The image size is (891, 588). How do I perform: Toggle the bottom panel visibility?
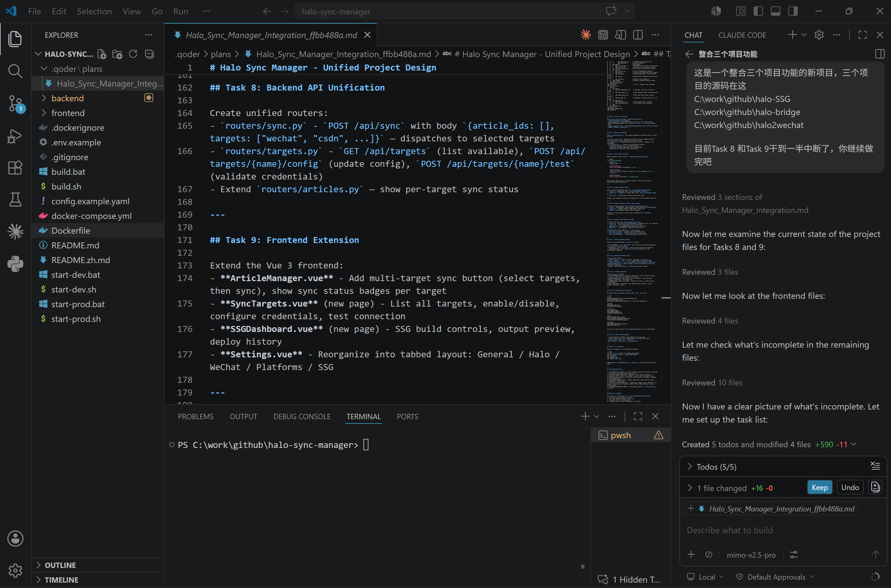click(776, 11)
